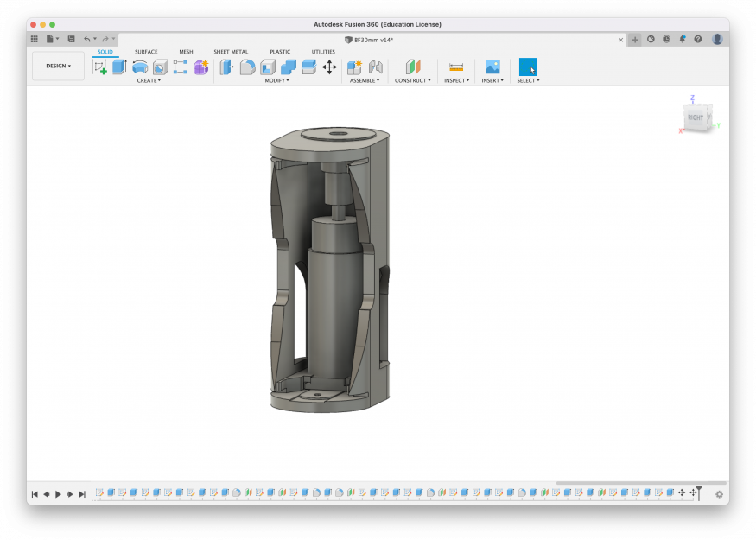
Task: Click the Create Sketch tool icon
Action: (x=99, y=67)
